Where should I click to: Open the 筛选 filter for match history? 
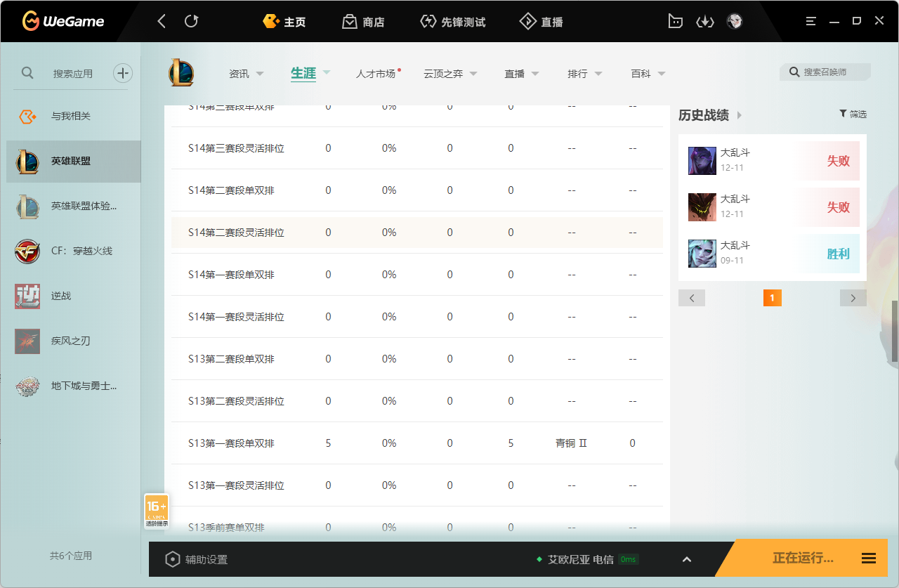pos(853,114)
